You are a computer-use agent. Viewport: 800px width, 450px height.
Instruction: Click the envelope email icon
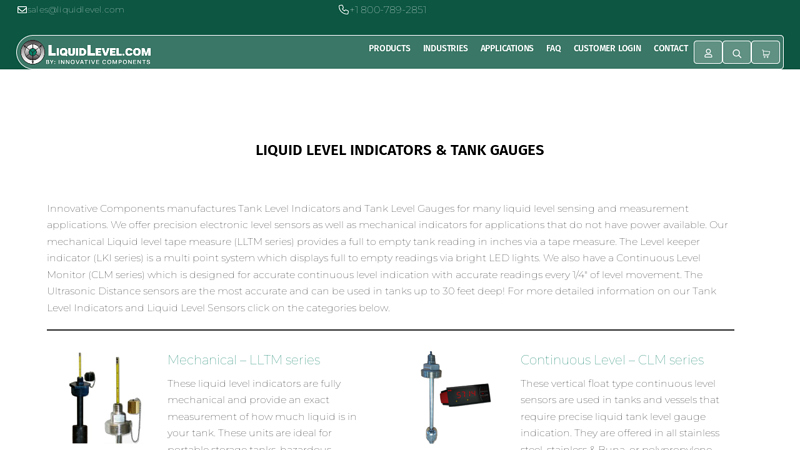[x=22, y=10]
